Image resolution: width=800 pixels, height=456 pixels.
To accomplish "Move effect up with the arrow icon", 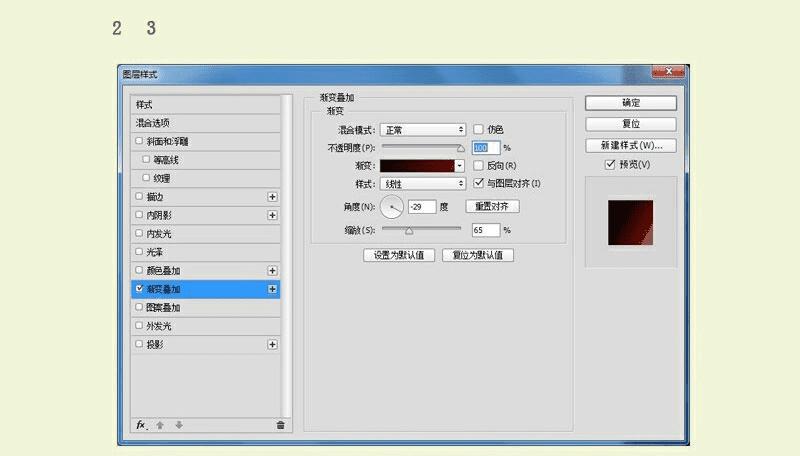I will coord(160,425).
